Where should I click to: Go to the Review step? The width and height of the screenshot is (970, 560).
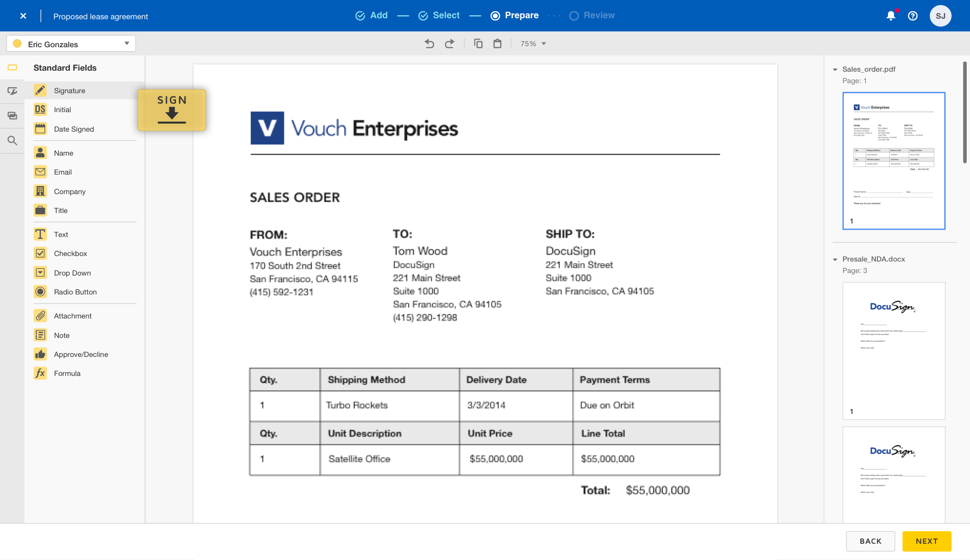point(592,15)
